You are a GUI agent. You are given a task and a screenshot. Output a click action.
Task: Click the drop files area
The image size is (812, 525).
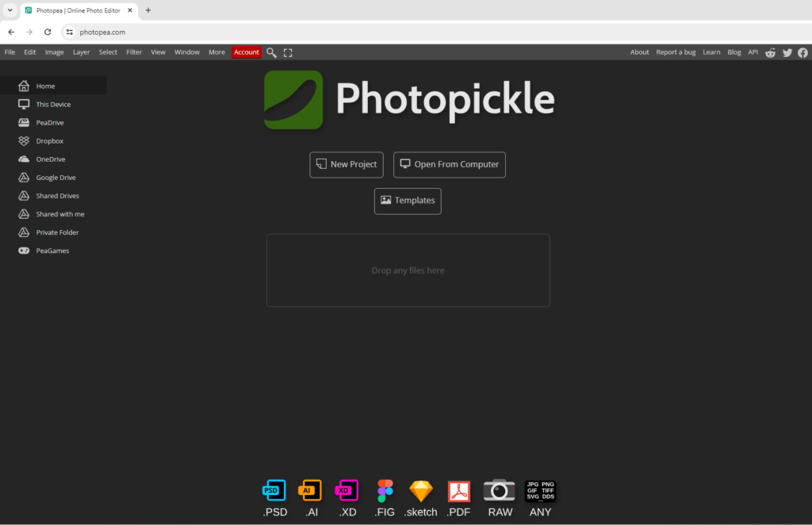pos(408,270)
